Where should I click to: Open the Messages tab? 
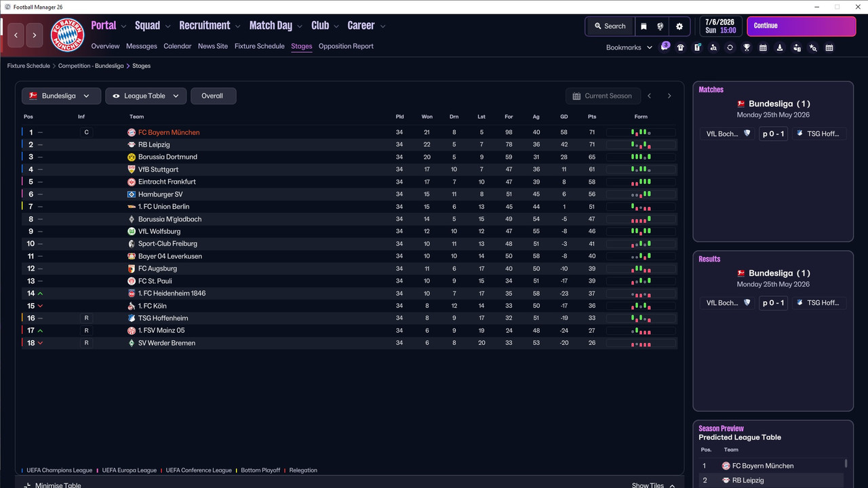pos(142,46)
